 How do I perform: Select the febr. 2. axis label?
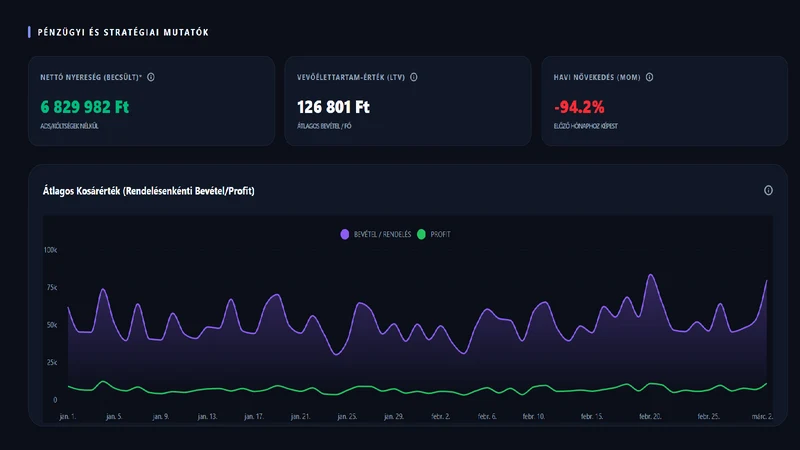(x=440, y=416)
